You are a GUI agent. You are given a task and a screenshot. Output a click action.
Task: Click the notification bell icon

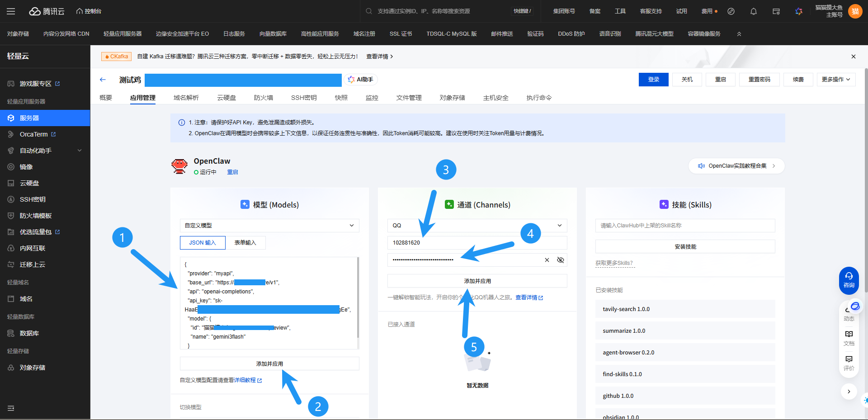753,11
